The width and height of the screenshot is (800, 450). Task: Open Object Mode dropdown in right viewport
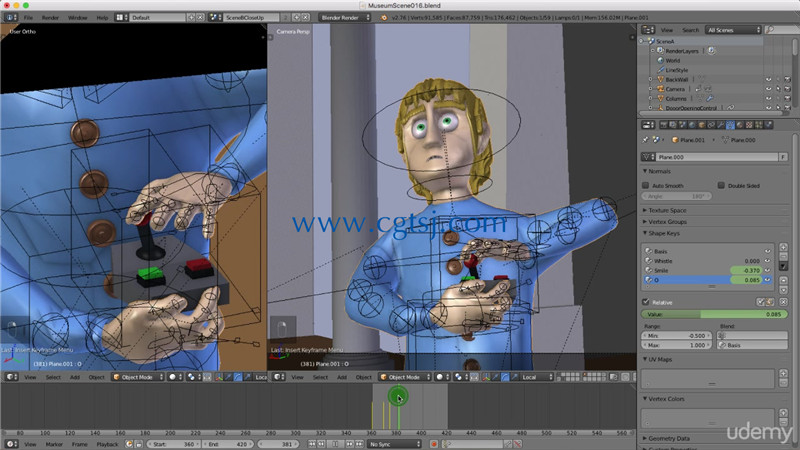[x=405, y=377]
